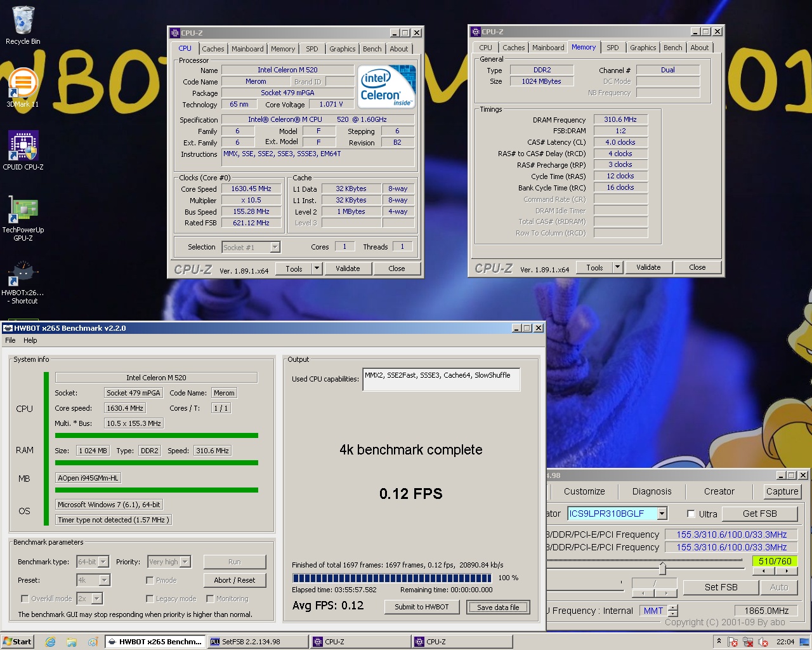Expand Tools arrow in the Memory tab CPU-Z window
Screen dimensions: 812x650
(617, 267)
